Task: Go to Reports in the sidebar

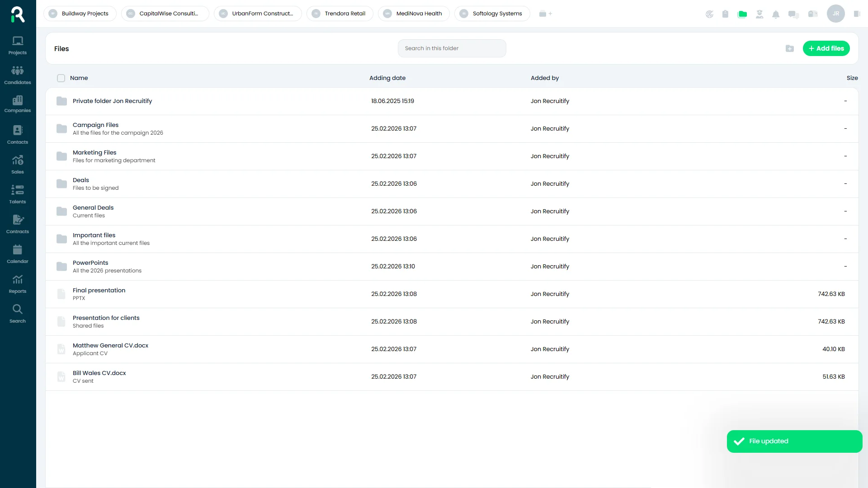Action: [x=18, y=284]
